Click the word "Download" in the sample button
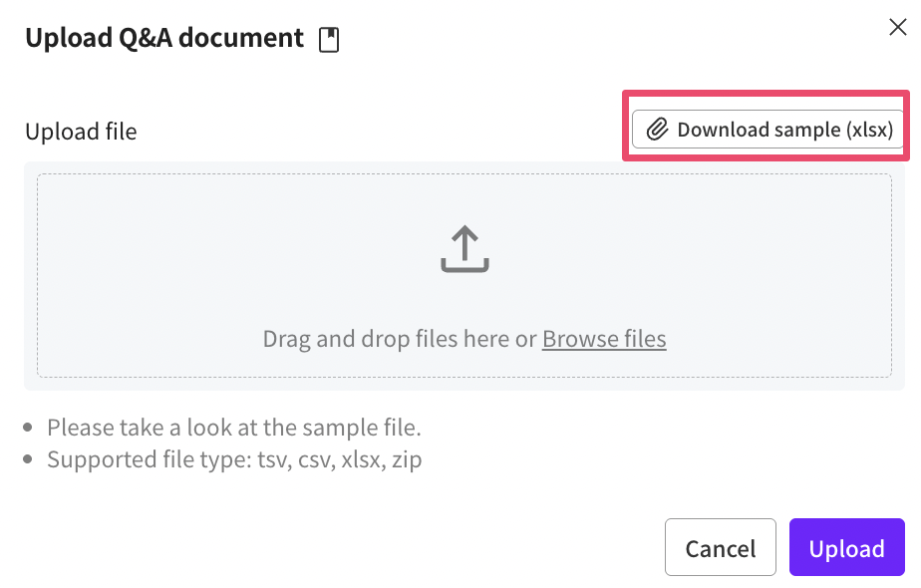Screen dimensions: 921x588 coord(723,130)
